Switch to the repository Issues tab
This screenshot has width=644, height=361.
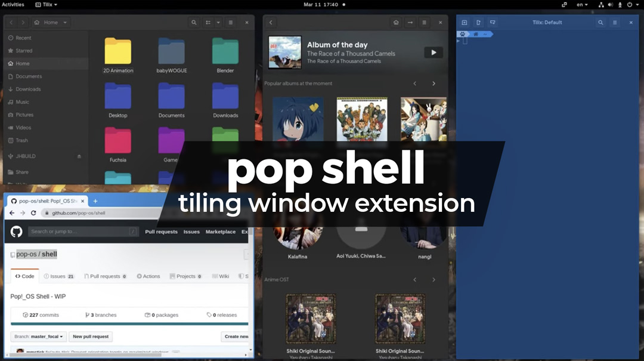tap(58, 276)
